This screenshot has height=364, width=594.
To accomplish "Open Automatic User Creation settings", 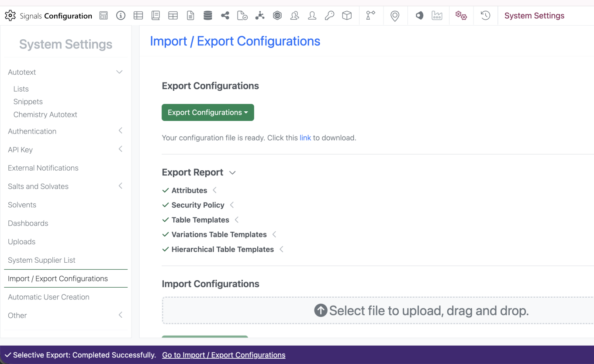I will 48,297.
